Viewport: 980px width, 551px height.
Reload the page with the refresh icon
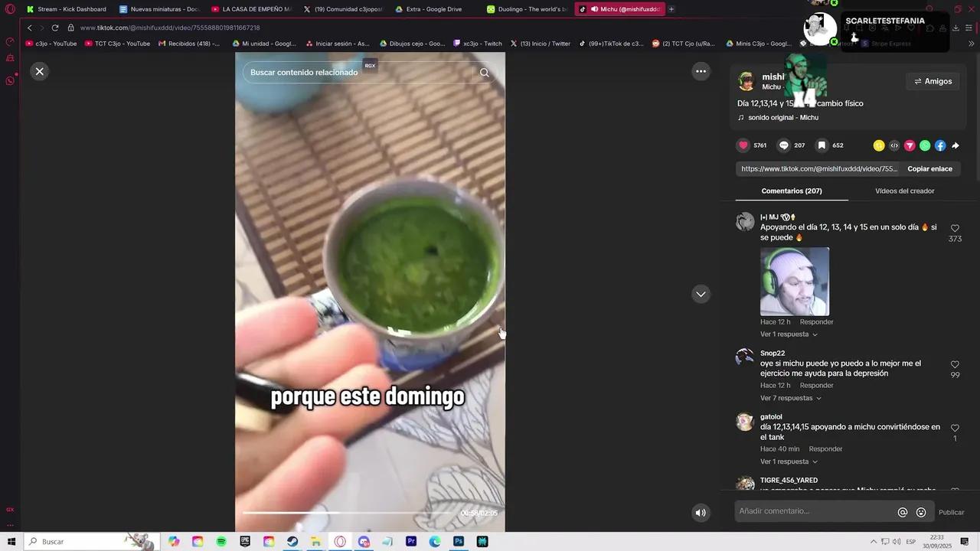click(55, 28)
